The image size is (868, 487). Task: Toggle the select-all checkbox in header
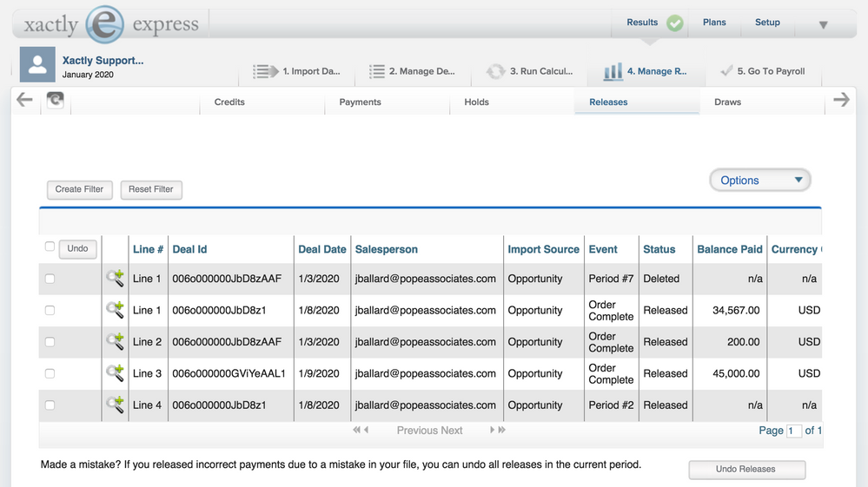50,247
